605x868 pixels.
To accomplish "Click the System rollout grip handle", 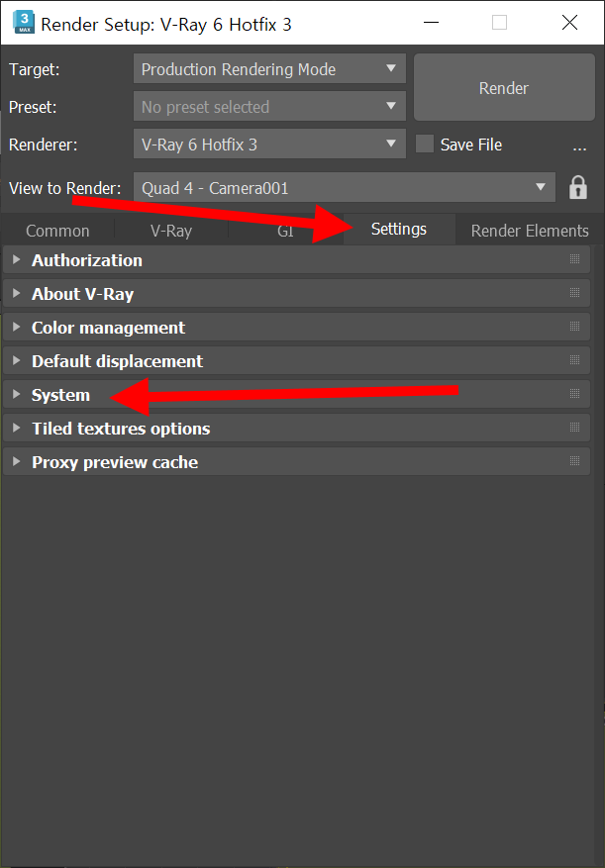I will 574,394.
